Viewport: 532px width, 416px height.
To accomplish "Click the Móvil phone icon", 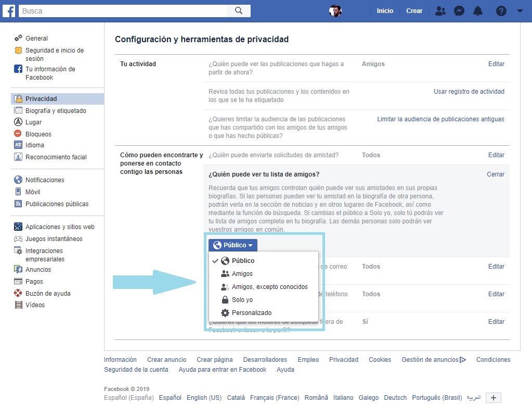I will (18, 192).
